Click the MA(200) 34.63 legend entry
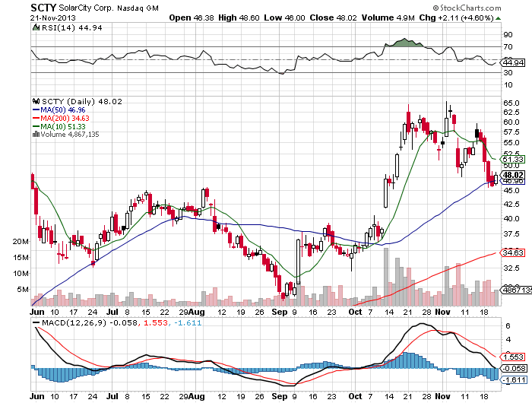Image resolution: width=532 pixels, height=403 pixels. click(x=61, y=118)
